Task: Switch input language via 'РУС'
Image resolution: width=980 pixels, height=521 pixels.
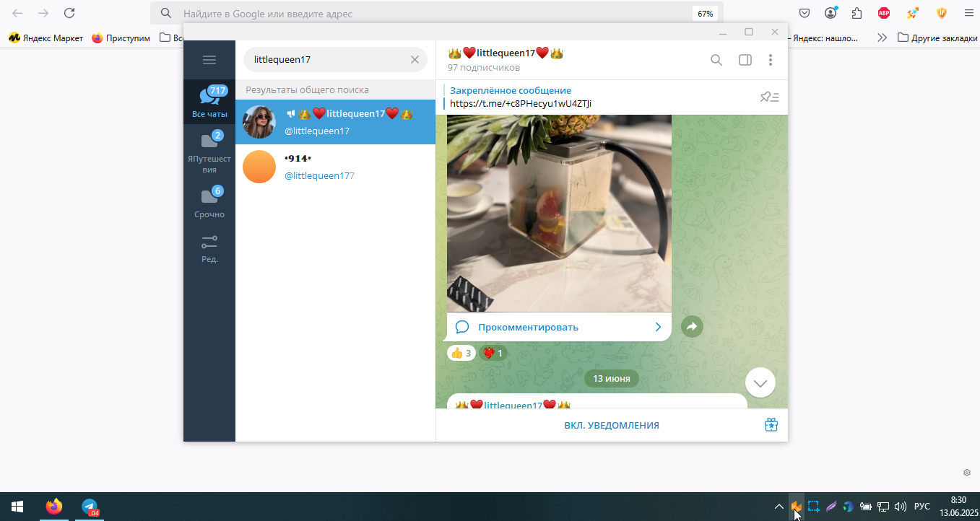Action: click(922, 507)
